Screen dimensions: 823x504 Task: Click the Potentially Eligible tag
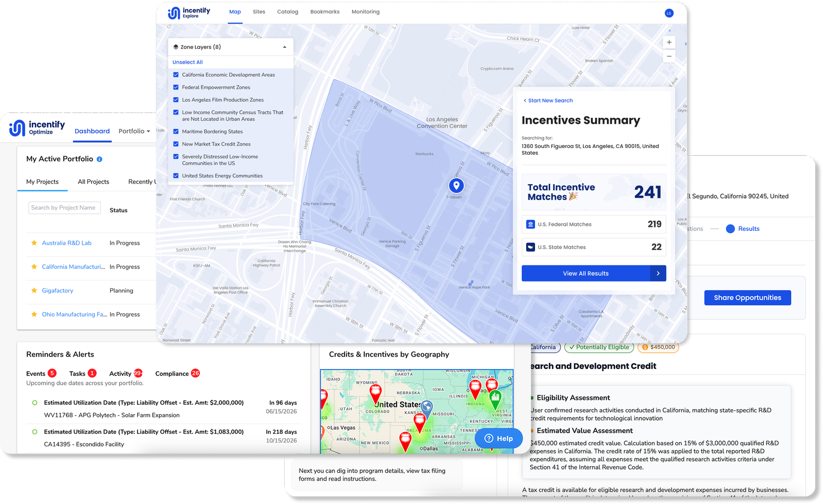(599, 347)
